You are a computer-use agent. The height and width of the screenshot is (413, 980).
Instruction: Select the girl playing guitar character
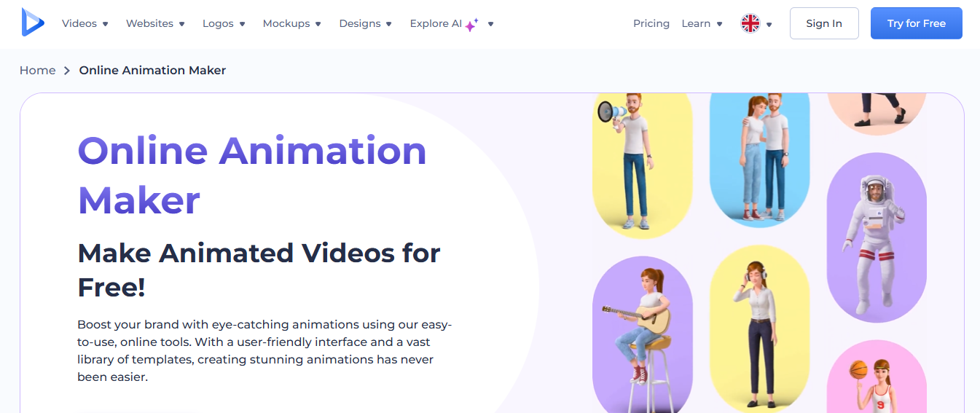pyautogui.click(x=643, y=334)
